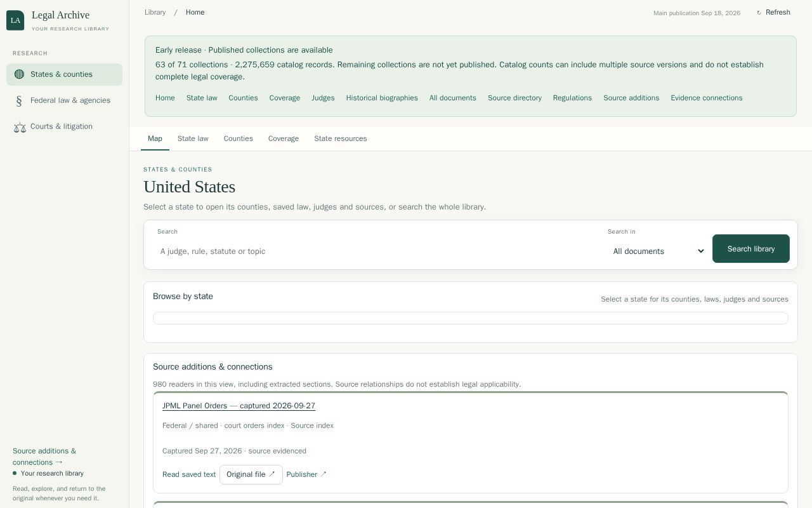Image resolution: width=812 pixels, height=508 pixels.
Task: Open JPML Panel Orders captured 2026-09-27
Action: click(239, 406)
